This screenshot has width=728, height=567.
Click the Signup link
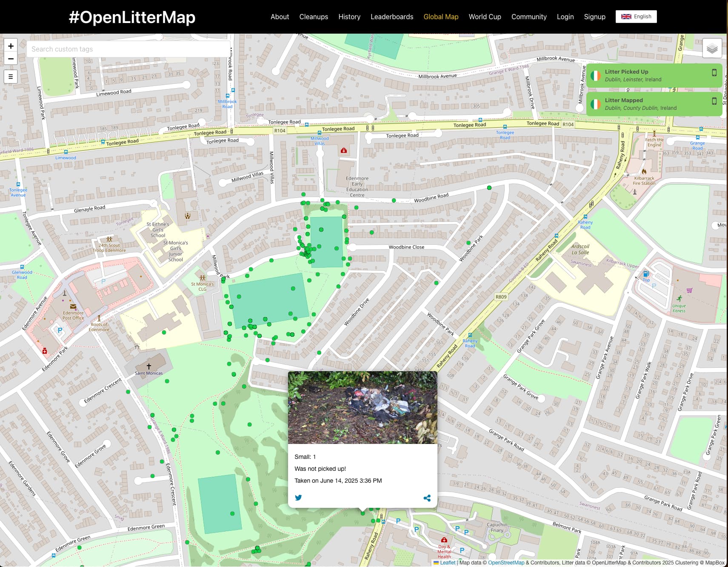594,17
